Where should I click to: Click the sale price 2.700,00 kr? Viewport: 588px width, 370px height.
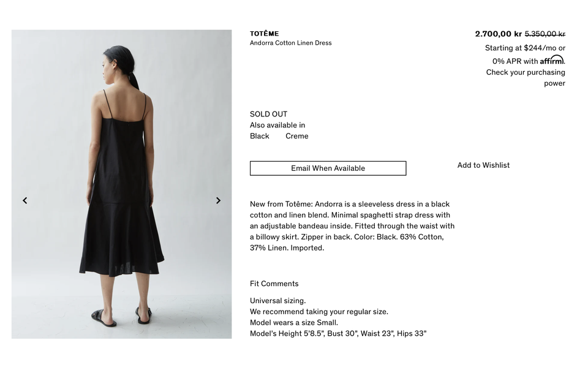(x=499, y=34)
